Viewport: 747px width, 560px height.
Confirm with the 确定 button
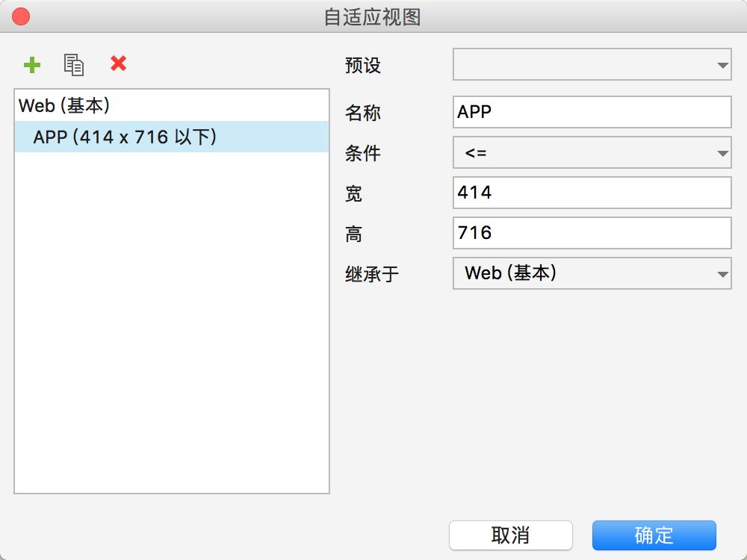[x=654, y=535]
